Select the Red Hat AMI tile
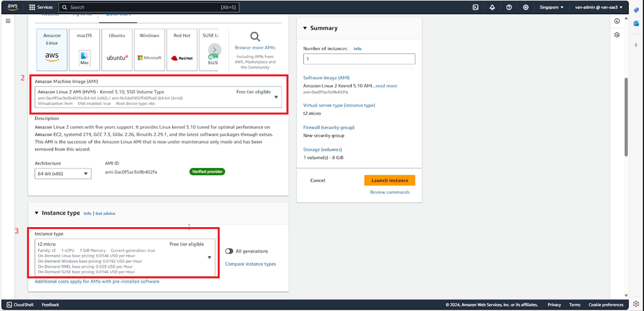This screenshot has width=644, height=311. (182, 50)
